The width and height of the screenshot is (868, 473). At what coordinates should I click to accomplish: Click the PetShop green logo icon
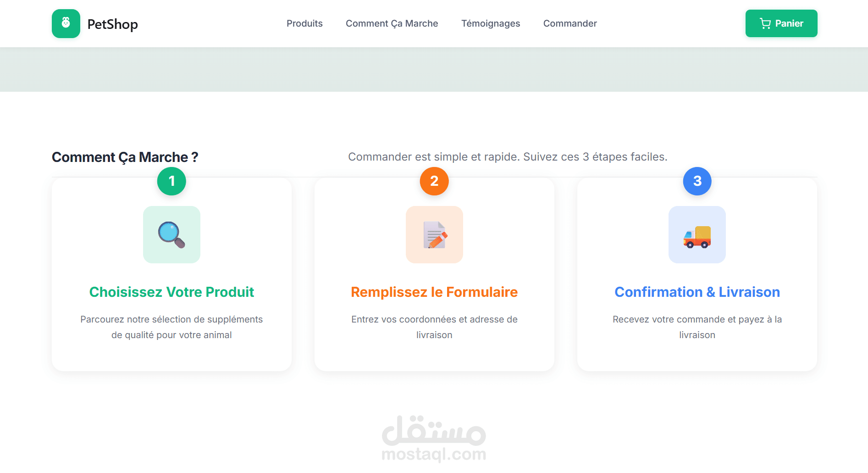coord(66,24)
